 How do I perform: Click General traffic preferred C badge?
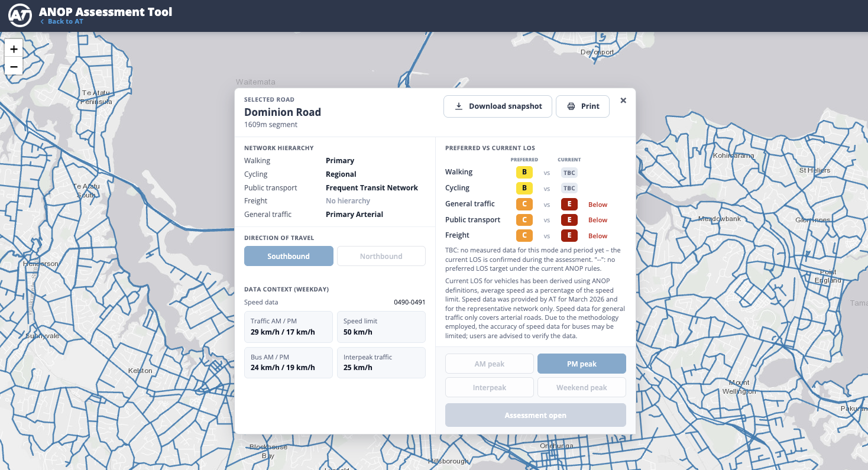[524, 204]
